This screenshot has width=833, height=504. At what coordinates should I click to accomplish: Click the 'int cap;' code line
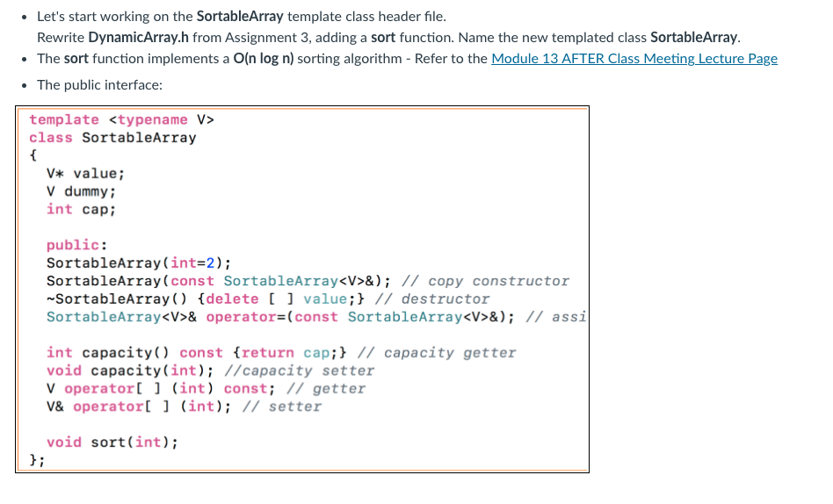(81, 209)
